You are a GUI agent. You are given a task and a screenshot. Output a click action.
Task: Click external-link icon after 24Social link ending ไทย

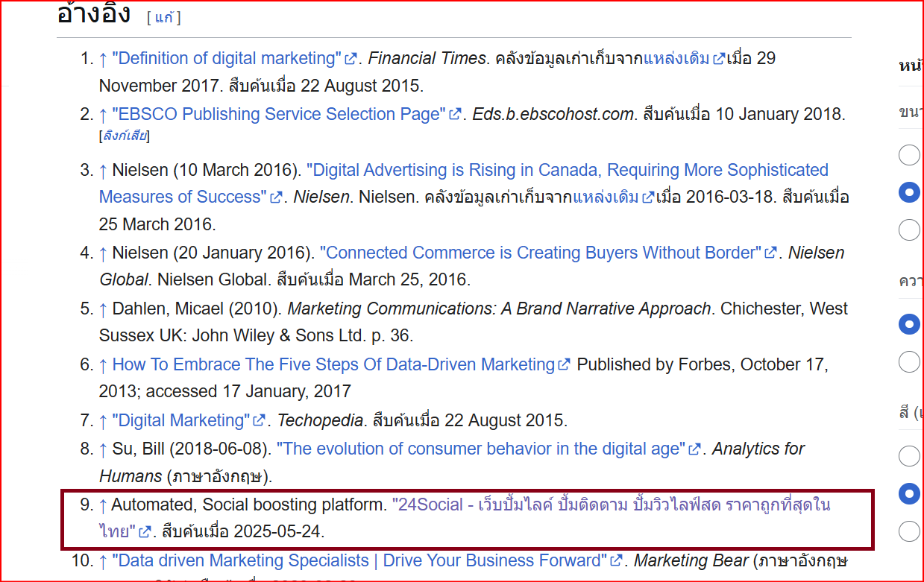[x=145, y=533]
